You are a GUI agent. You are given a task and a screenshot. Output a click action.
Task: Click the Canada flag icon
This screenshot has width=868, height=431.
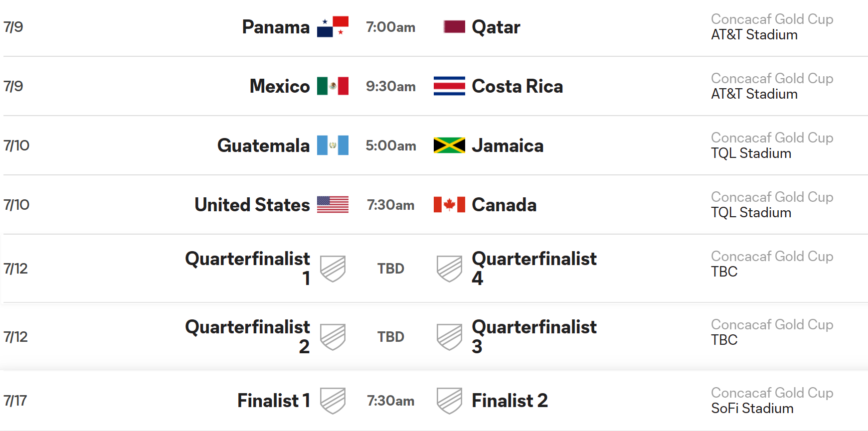tap(449, 205)
